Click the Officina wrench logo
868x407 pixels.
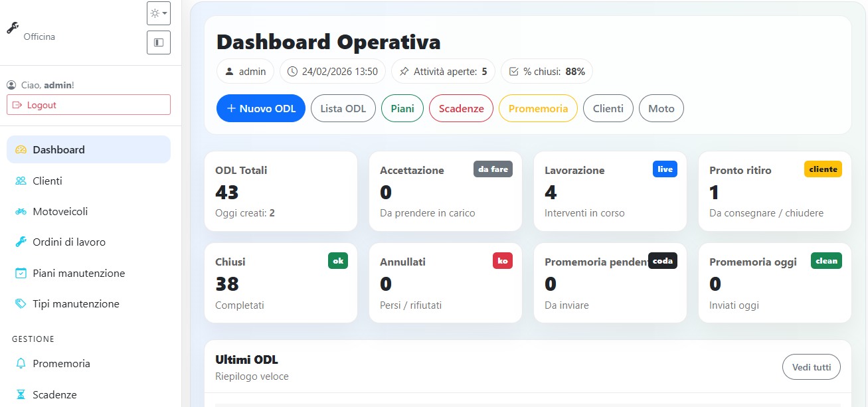click(x=12, y=28)
